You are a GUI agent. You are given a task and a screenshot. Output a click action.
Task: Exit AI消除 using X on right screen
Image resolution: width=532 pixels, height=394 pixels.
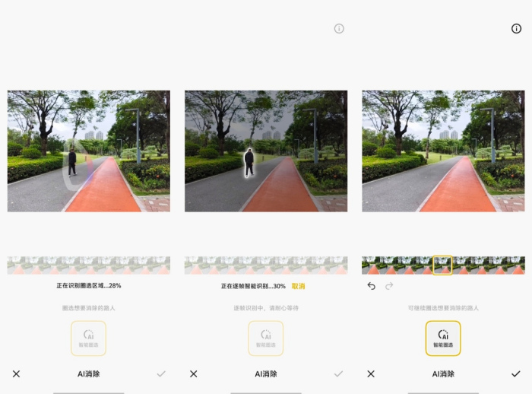(x=371, y=374)
